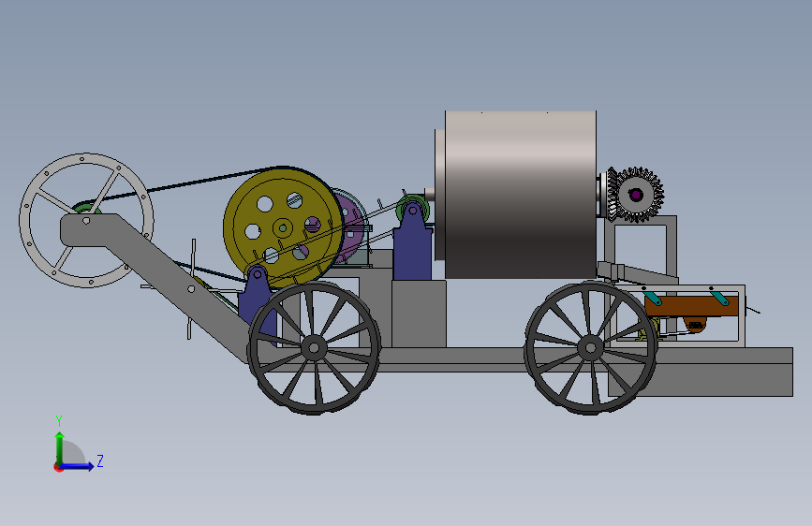Pick the gray pedestal block below the drum bracket
The width and height of the screenshot is (812, 526).
tap(419, 314)
